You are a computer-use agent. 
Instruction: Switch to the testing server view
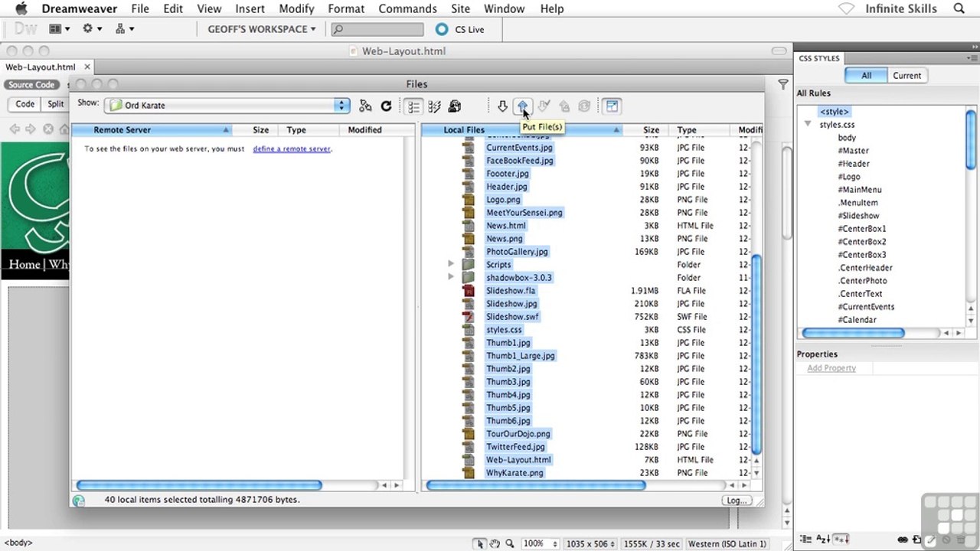tap(434, 106)
